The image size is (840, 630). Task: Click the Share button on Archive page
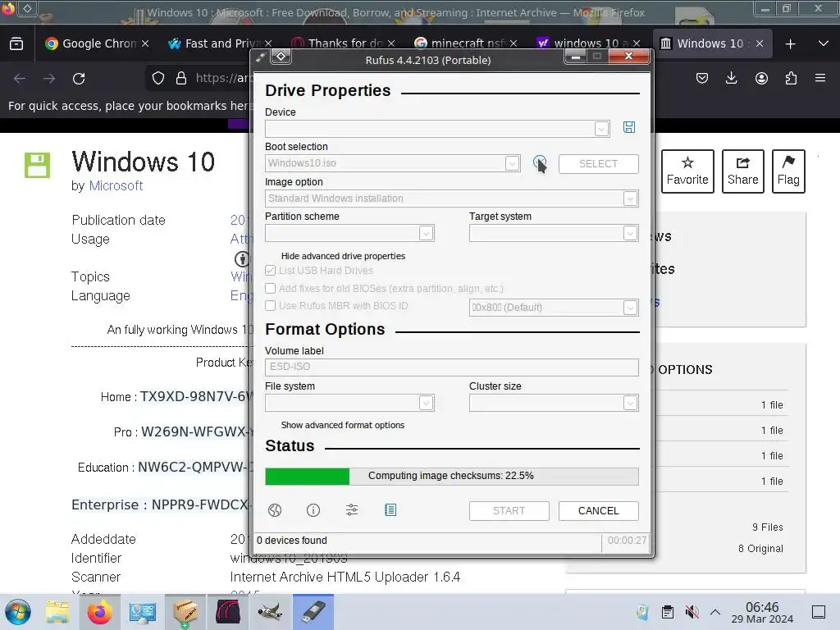[x=742, y=171]
